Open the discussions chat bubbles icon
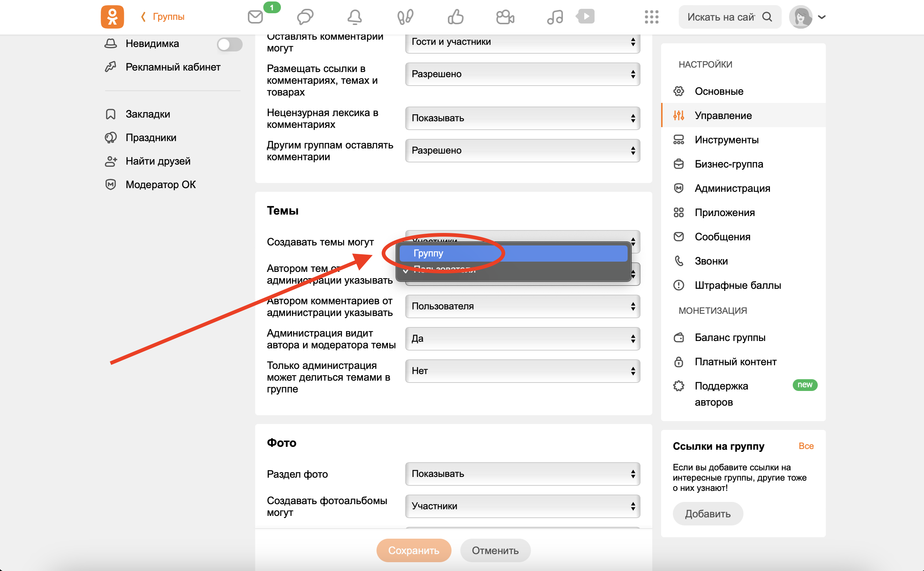Image resolution: width=924 pixels, height=571 pixels. [304, 17]
